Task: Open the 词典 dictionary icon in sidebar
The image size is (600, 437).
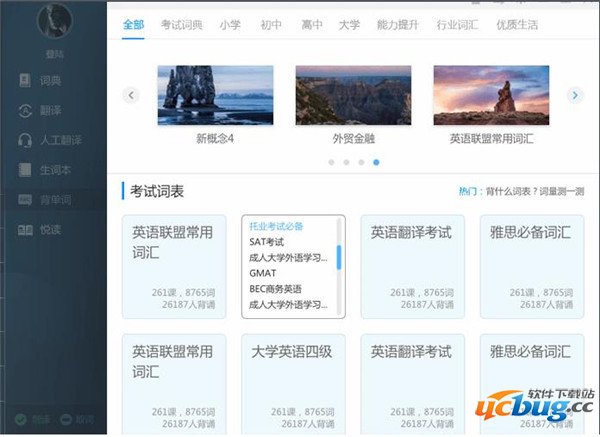Action: coord(25,80)
